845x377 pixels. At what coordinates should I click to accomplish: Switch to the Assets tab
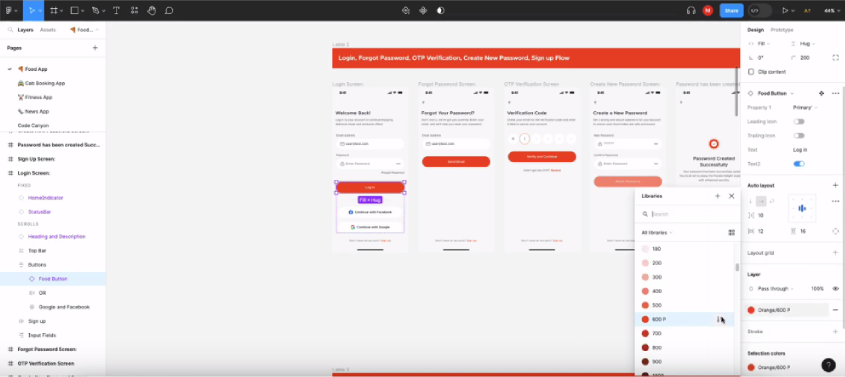point(47,30)
